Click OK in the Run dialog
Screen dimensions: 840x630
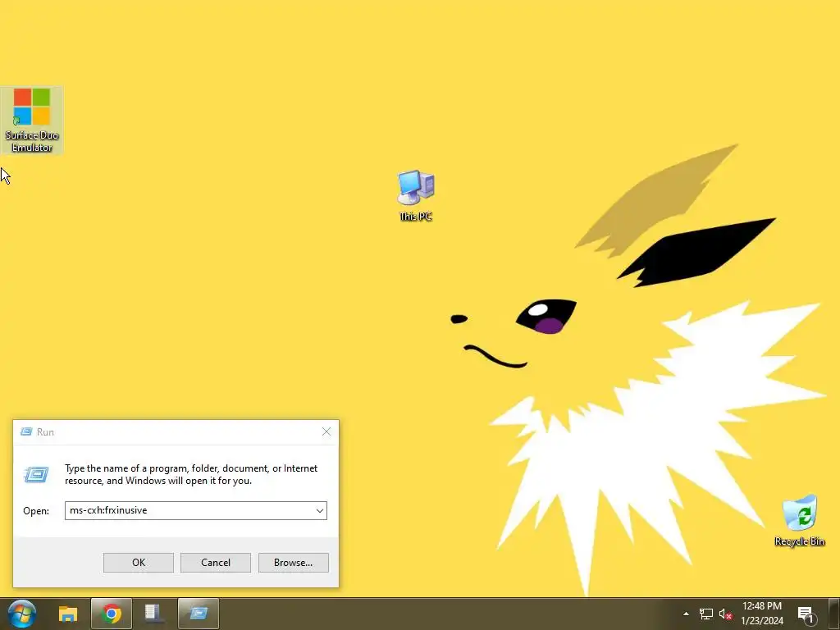[x=138, y=563]
